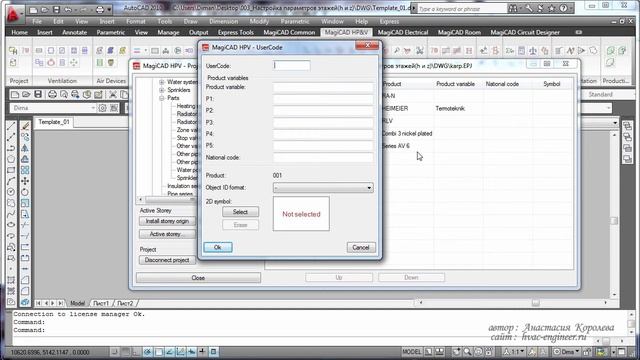Click the binoculars search icon in title bar
640x360 pixels.
point(513,8)
